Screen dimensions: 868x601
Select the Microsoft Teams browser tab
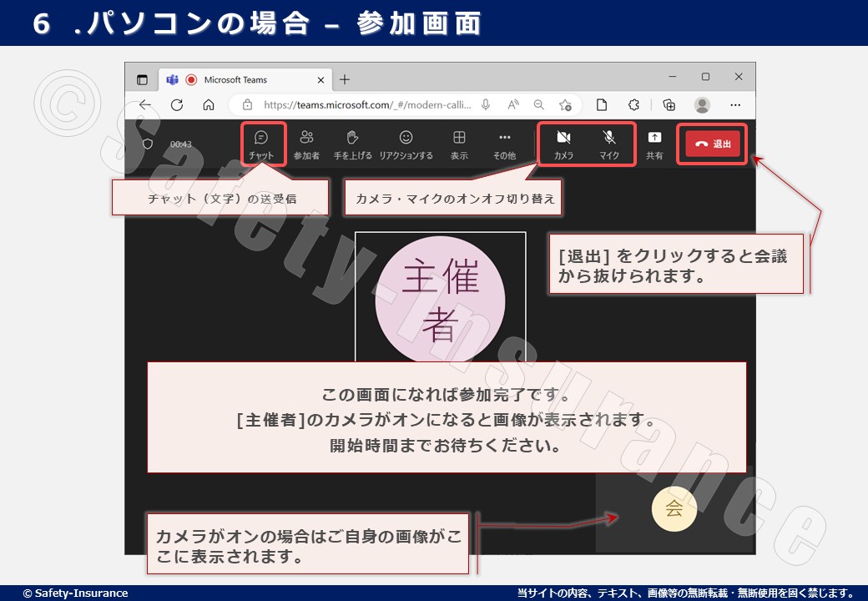[242, 80]
